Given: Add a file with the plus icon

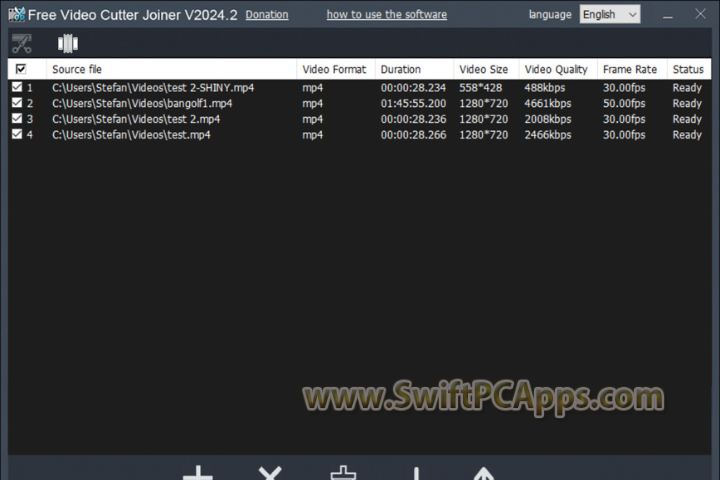Looking at the screenshot, I should point(197,473).
